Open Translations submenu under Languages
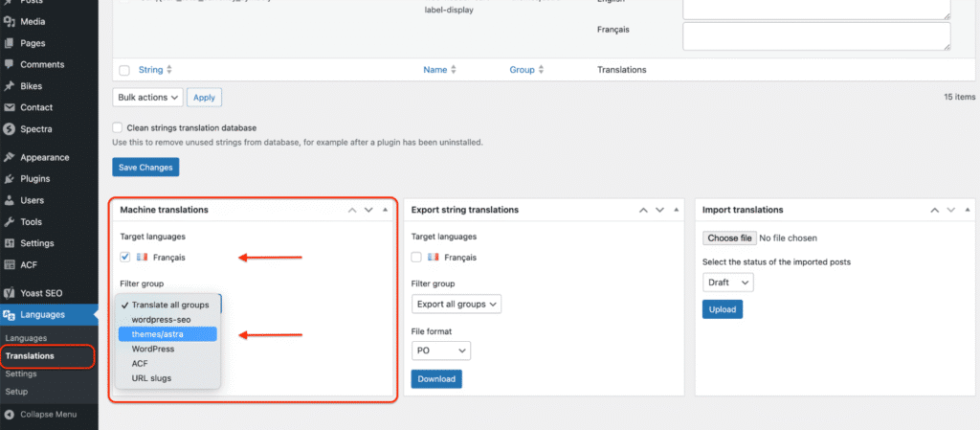Screen dimensions: 980x430 click(x=30, y=356)
